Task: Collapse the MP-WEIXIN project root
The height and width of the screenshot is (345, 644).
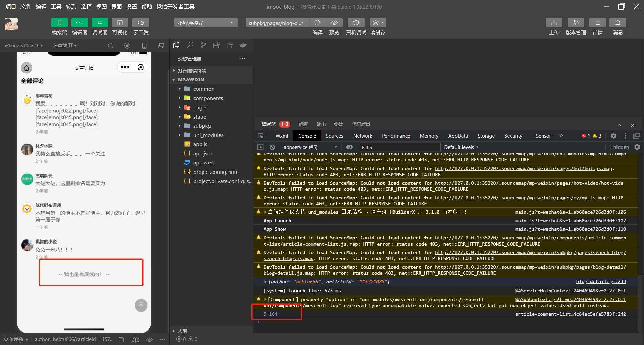Action: click(211, 80)
